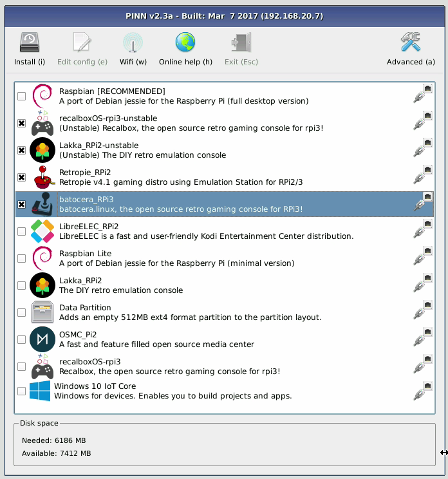Tick the Lakka_RPi2 stable checkbox
The height and width of the screenshot is (479, 448).
point(21,285)
